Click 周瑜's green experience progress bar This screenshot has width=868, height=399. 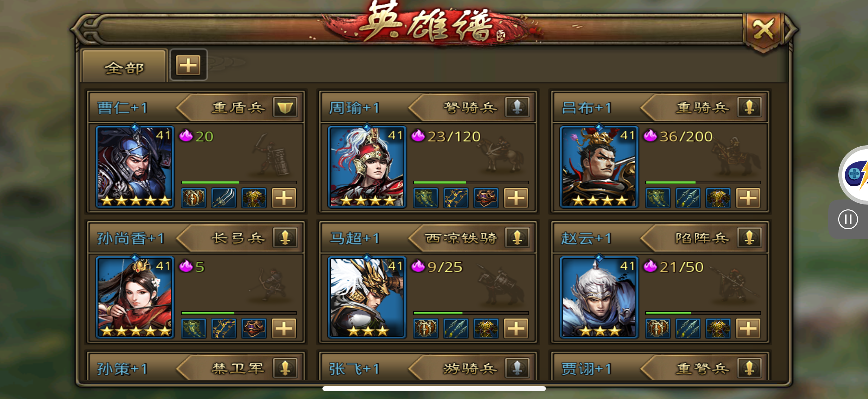[x=471, y=183]
